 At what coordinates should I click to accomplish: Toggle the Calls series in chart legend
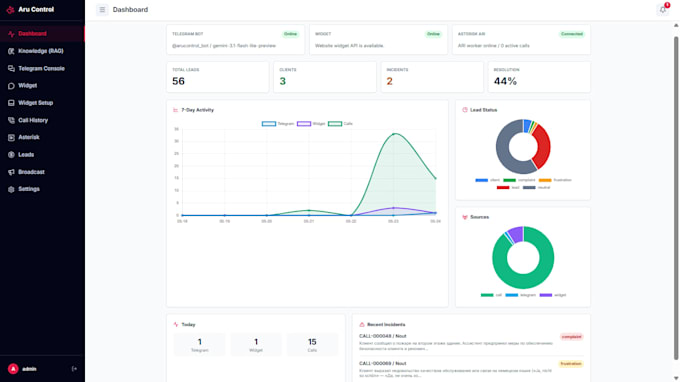click(340, 124)
